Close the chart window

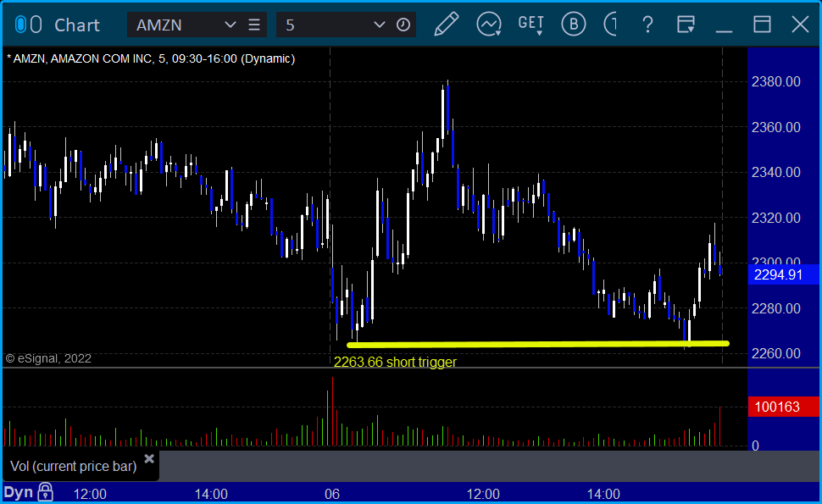(x=800, y=24)
